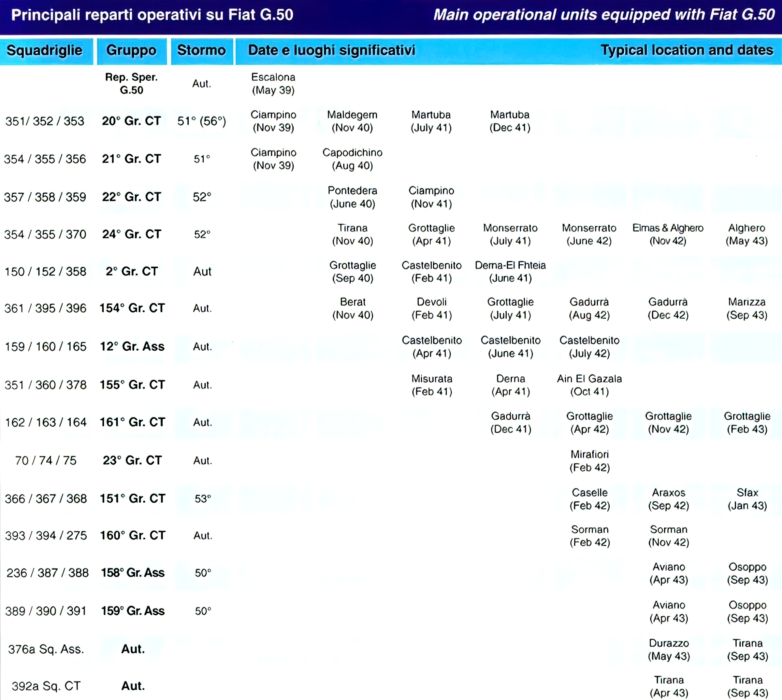Click the Squadriglie column header
Screen dimensions: 782x700
tap(45, 50)
